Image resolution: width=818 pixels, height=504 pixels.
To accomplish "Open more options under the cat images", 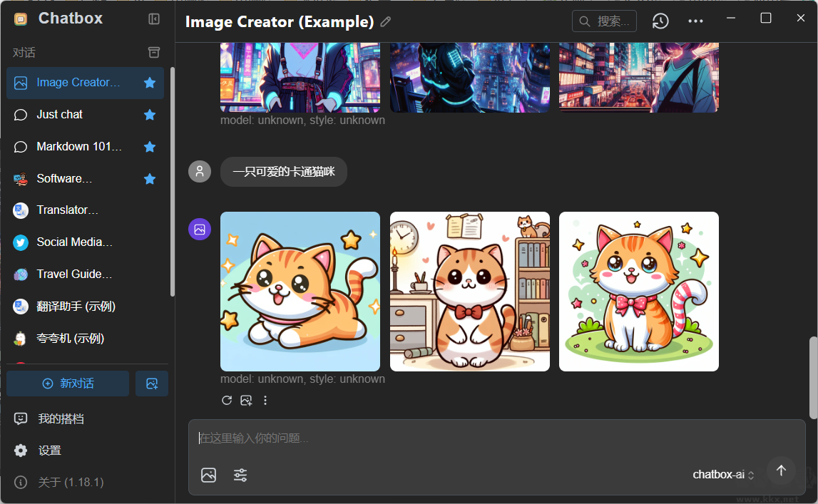I will pyautogui.click(x=265, y=400).
